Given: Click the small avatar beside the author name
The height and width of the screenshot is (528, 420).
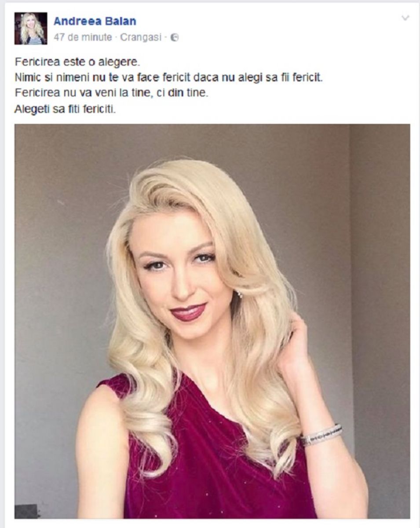Looking at the screenshot, I should (31, 28).
